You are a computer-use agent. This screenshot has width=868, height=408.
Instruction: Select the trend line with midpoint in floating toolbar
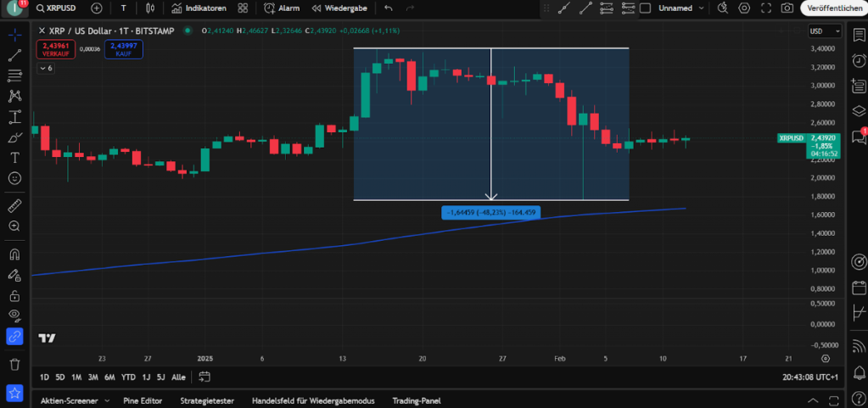(564, 8)
